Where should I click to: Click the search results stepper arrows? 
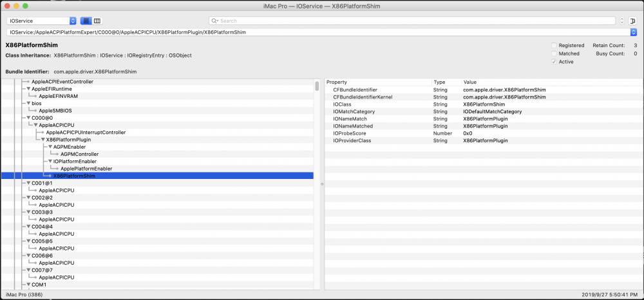[x=622, y=21]
